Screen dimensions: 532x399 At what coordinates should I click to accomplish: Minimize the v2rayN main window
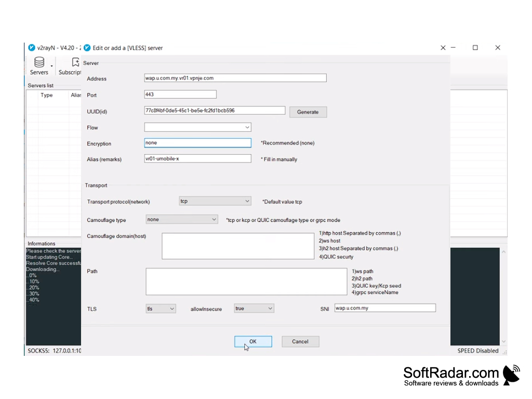point(453,48)
